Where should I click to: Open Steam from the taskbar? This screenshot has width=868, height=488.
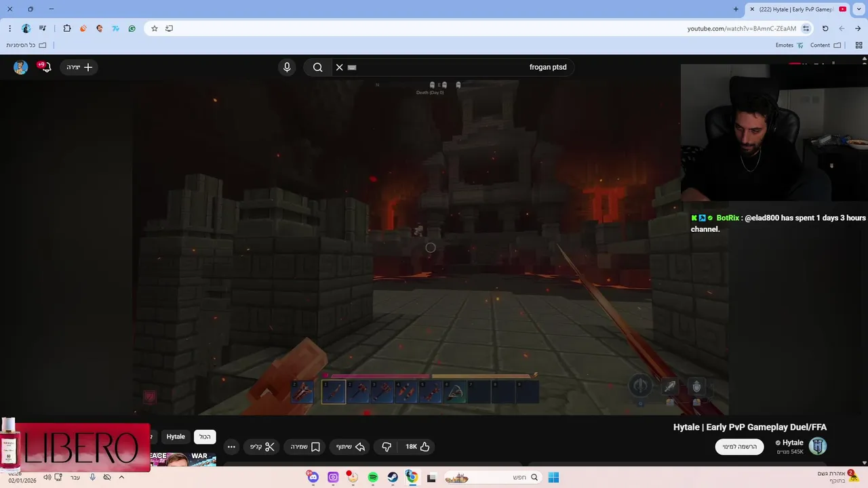coord(393,477)
